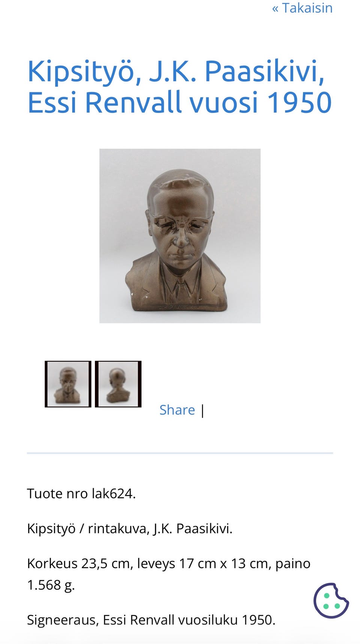Click the 1.568 g weight text
Screen dimensions: 360x644
(x=51, y=585)
